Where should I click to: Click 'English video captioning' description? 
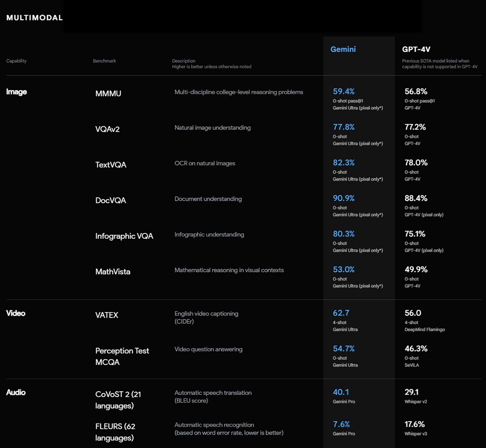pyautogui.click(x=206, y=314)
